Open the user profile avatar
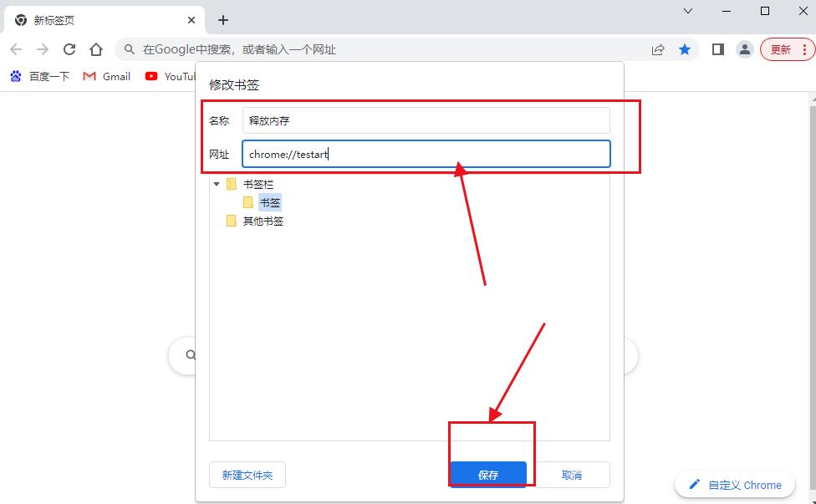Image resolution: width=816 pixels, height=504 pixels. coord(744,49)
